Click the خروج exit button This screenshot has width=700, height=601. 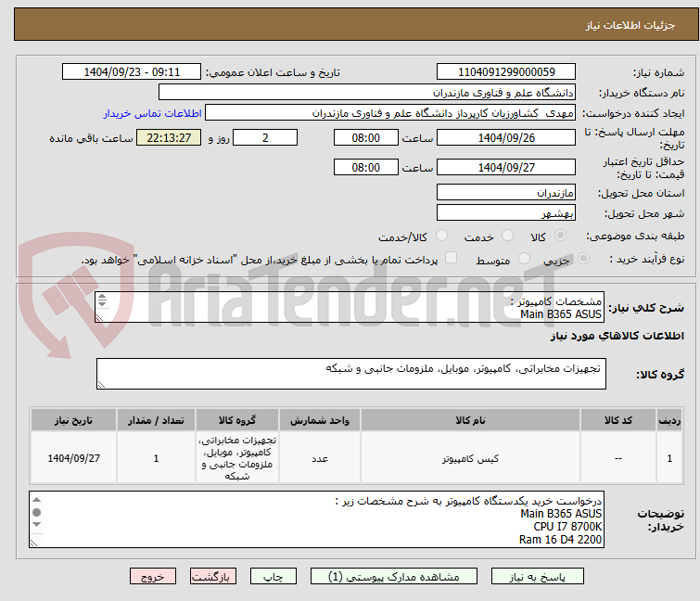153,576
